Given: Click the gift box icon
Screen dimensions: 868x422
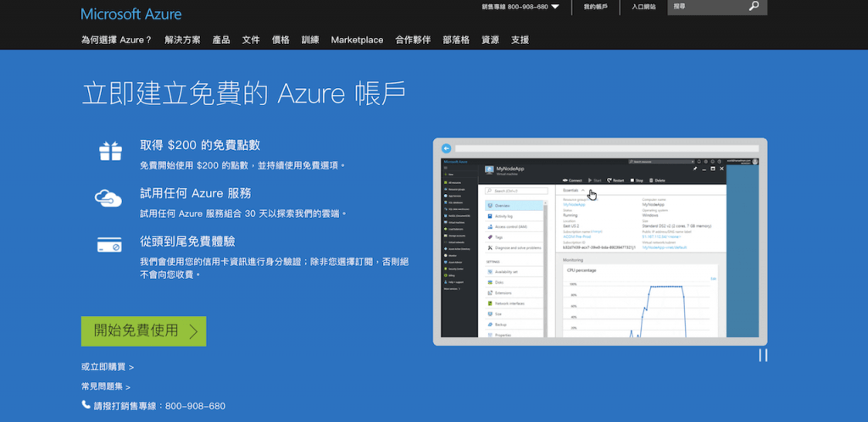Looking at the screenshot, I should [x=110, y=151].
